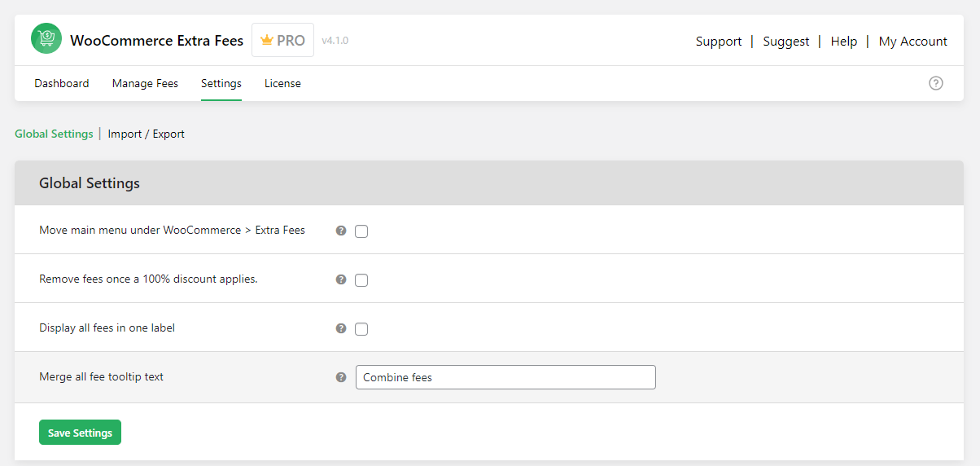This screenshot has height=466, width=980.
Task: Click 'Display all fees in one label' text
Action: point(107,328)
